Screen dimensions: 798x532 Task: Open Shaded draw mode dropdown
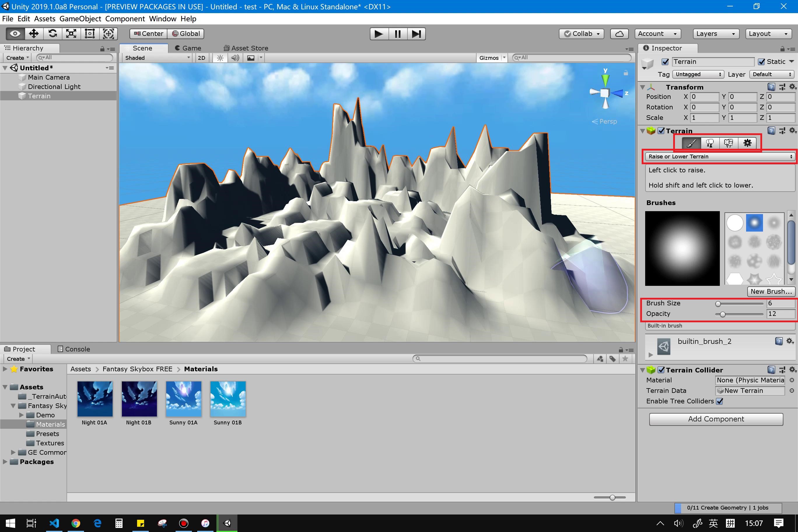[157, 58]
